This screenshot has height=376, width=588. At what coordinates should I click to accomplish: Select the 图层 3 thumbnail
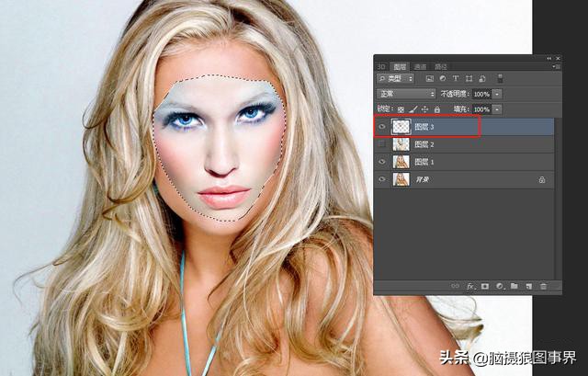(401, 127)
